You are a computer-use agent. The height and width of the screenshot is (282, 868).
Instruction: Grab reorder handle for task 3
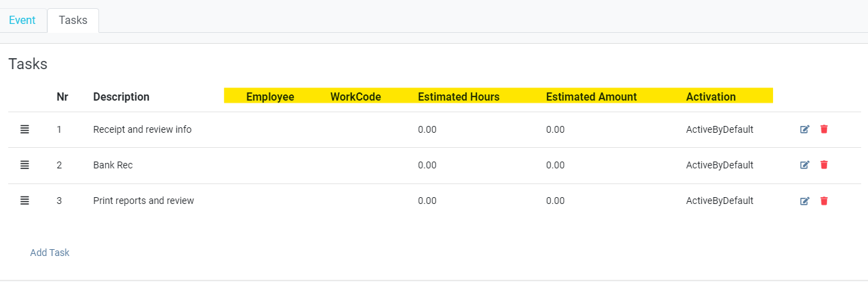click(x=25, y=201)
